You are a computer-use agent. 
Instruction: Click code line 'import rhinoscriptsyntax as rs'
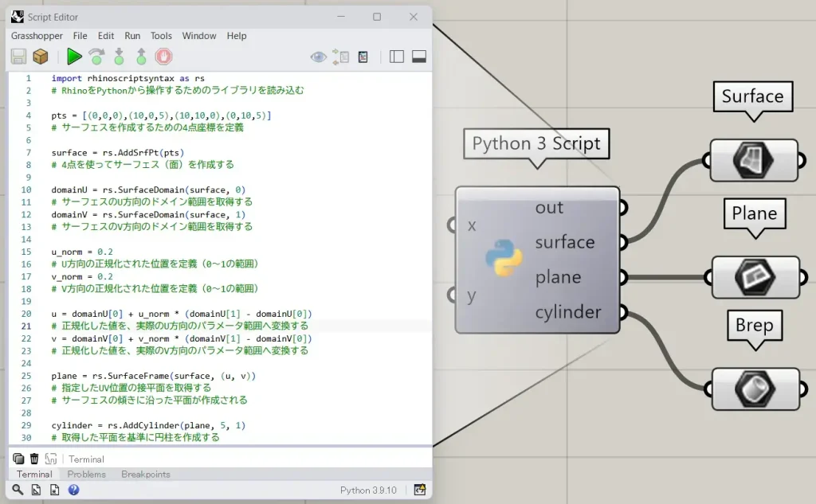click(127, 79)
